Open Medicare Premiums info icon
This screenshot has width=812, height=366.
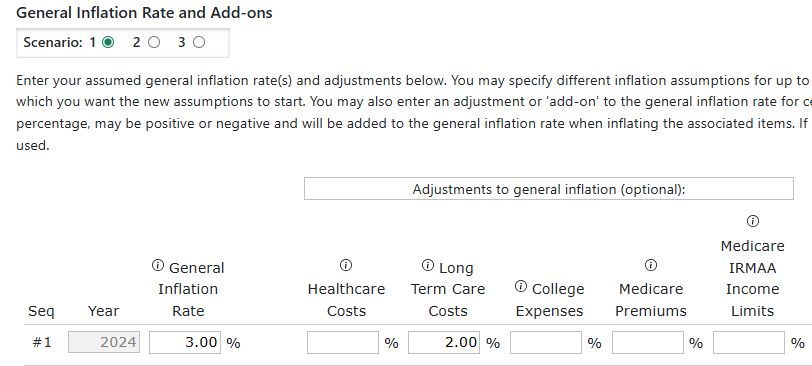coord(650,266)
